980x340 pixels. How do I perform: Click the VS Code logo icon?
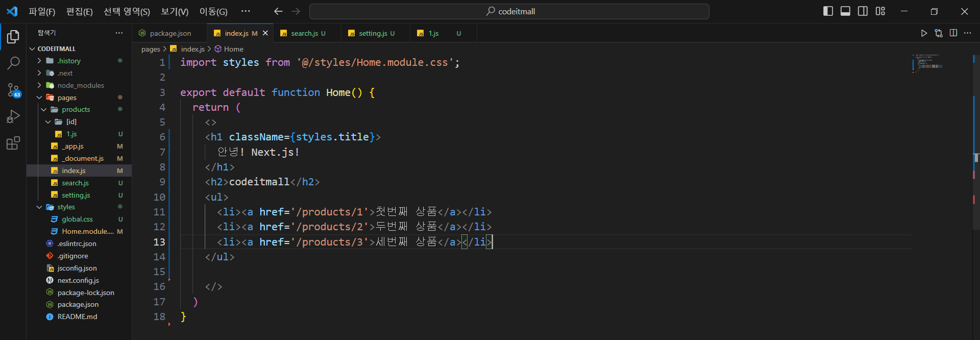click(x=12, y=11)
